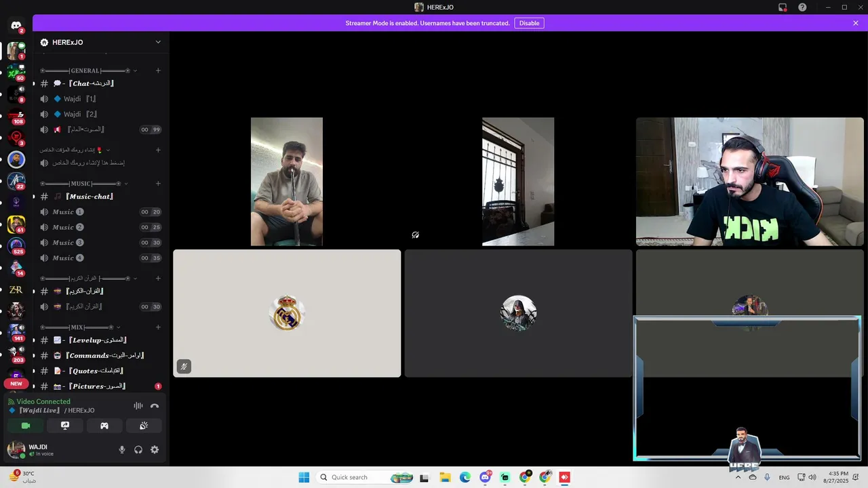Image resolution: width=868 pixels, height=488 pixels.
Task: Join Music 1 voice channel
Action: 100,212
